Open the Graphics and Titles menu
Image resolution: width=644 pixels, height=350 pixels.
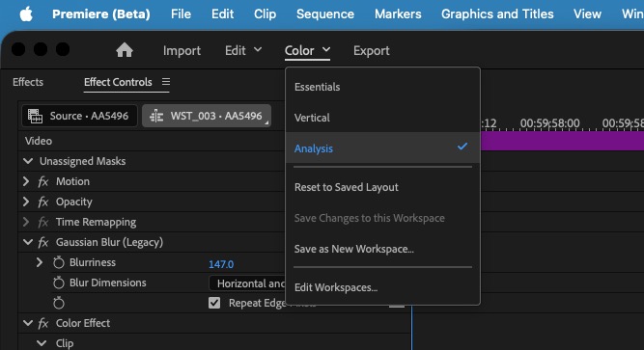click(x=497, y=13)
